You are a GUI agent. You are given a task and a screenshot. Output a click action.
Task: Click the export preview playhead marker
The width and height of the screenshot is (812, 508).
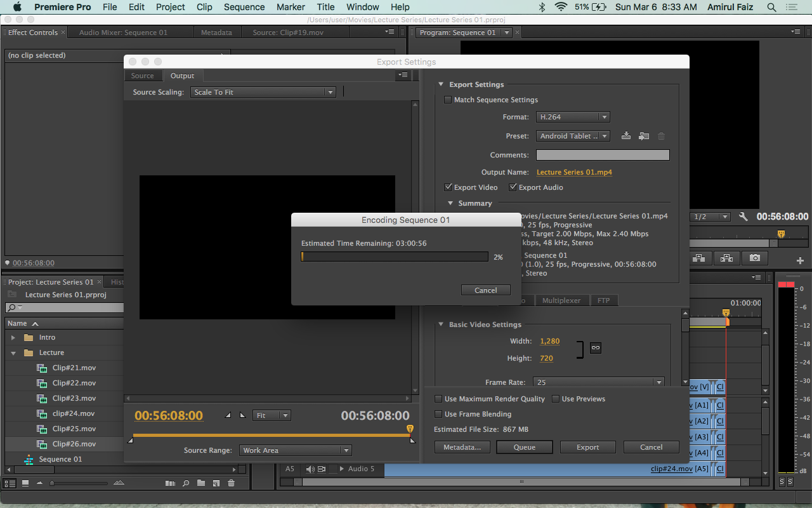[x=410, y=429]
